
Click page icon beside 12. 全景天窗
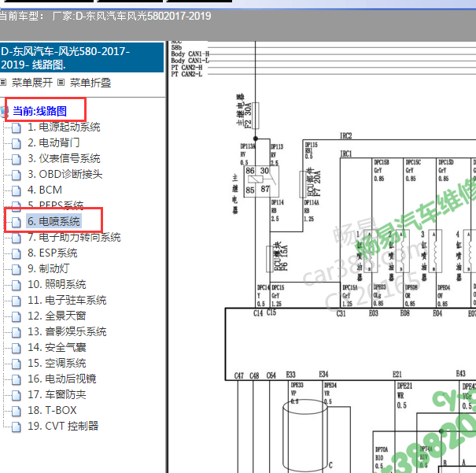point(17,317)
